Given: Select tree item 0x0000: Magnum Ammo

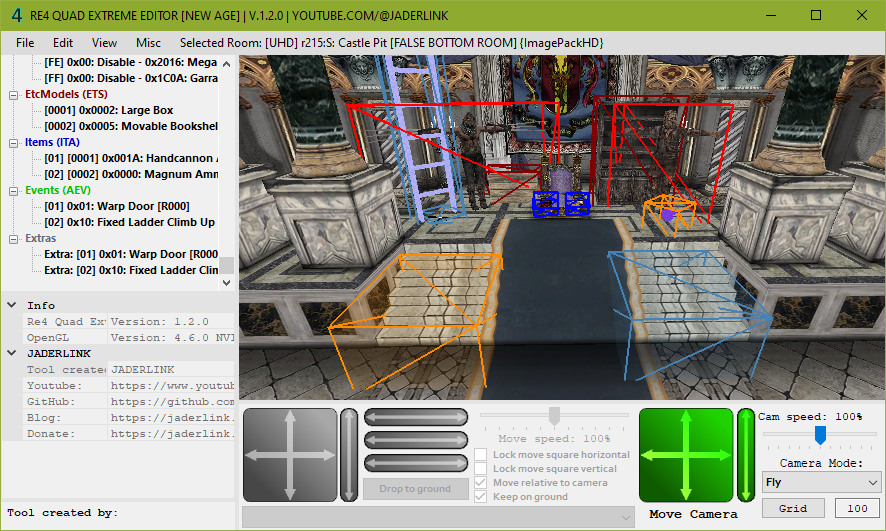Looking at the screenshot, I should (x=131, y=175).
